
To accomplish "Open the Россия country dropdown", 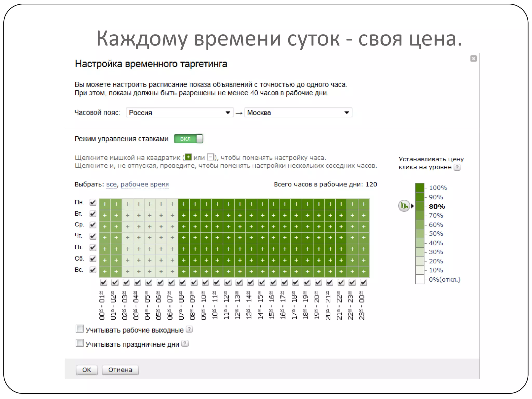I will coord(179,112).
